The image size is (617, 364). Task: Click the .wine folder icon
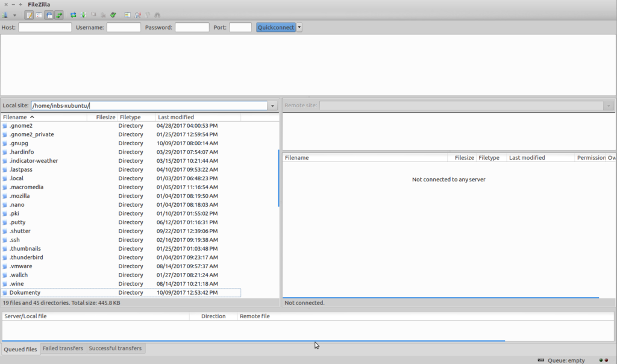pos(5,284)
